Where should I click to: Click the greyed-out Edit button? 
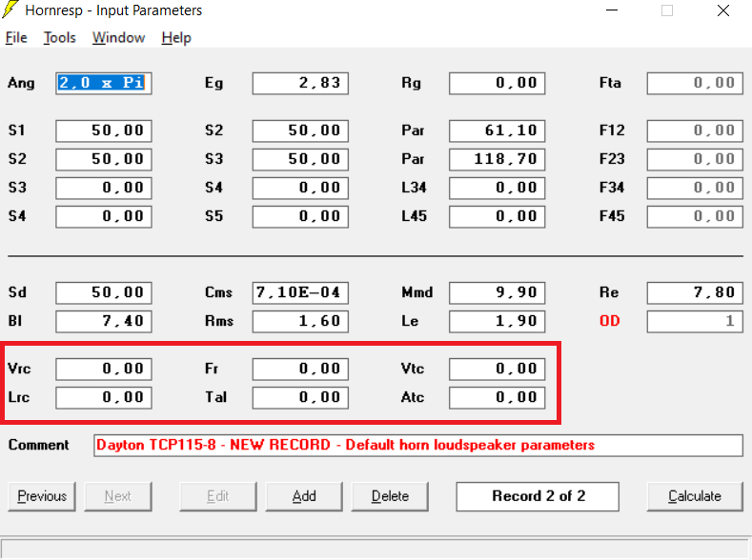point(217,496)
